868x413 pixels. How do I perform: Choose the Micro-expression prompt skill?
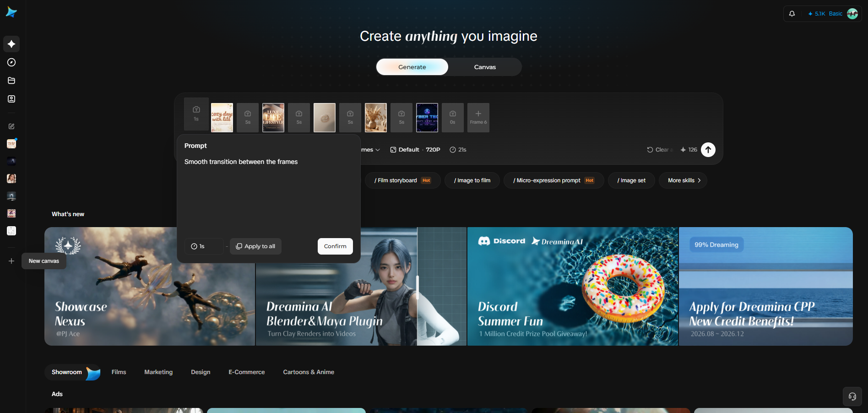[554, 180]
